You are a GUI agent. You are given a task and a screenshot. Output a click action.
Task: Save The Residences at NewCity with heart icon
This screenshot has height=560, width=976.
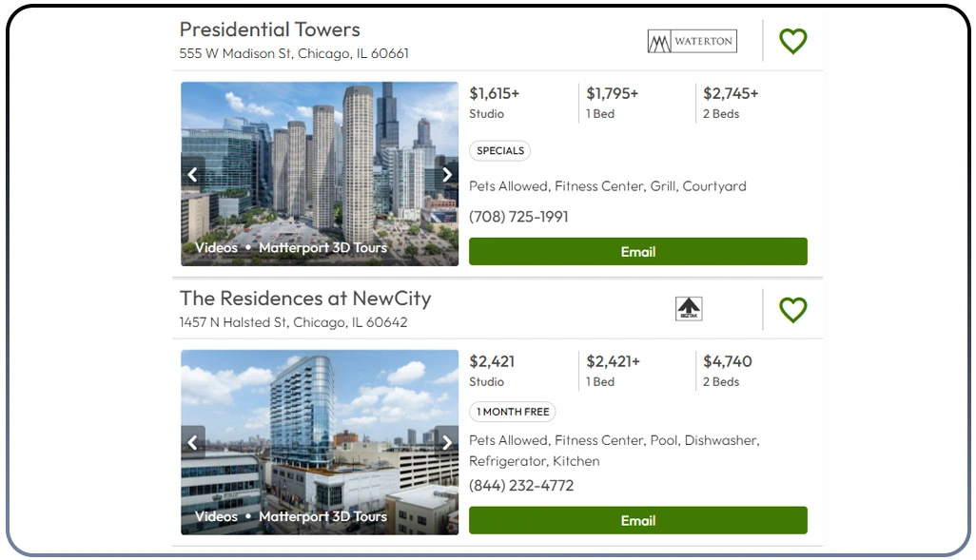click(793, 310)
